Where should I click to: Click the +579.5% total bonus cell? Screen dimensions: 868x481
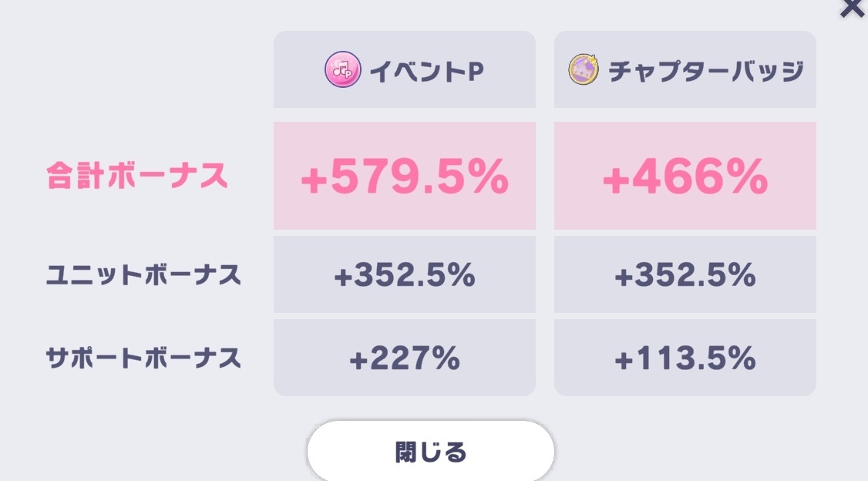[x=405, y=177]
